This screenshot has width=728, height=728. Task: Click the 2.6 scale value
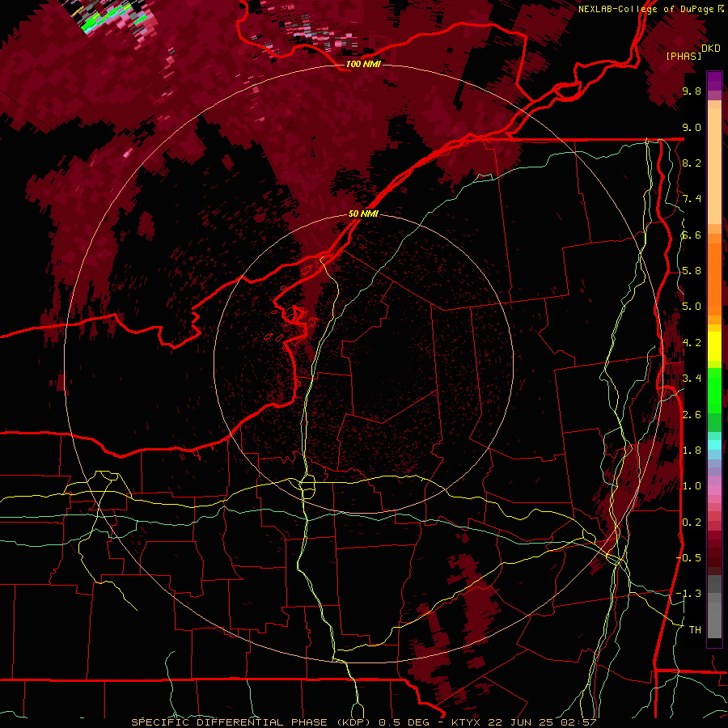(692, 414)
